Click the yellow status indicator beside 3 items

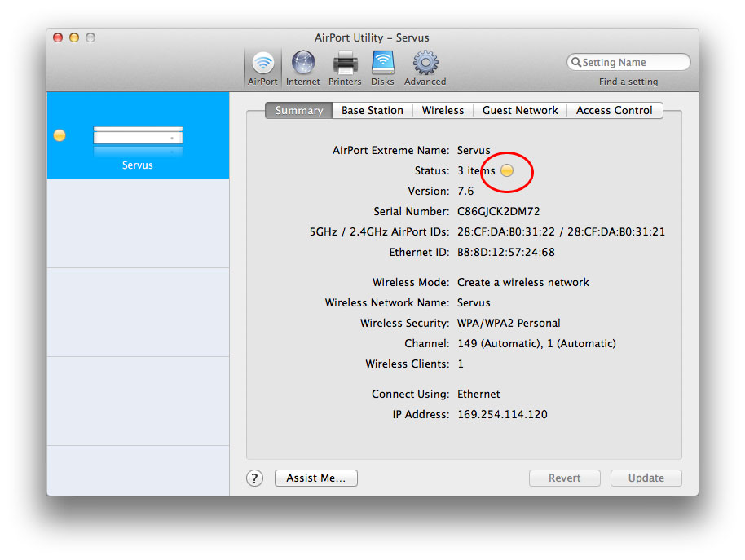(x=507, y=171)
